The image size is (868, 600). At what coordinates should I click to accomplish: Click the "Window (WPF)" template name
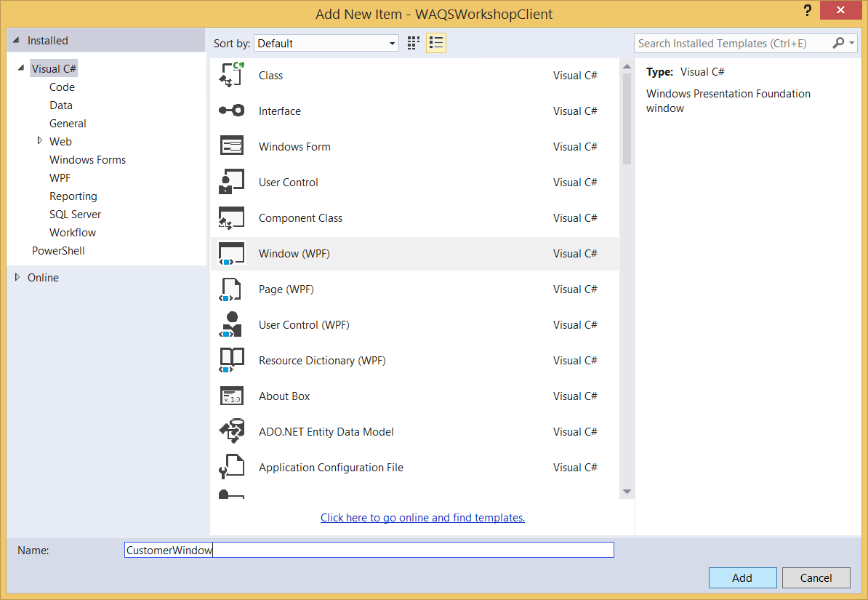pos(294,254)
